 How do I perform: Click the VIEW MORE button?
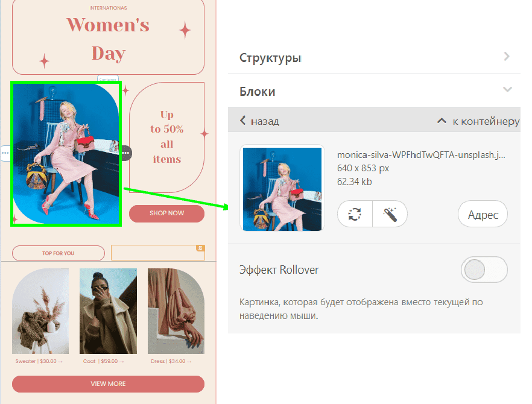click(108, 383)
